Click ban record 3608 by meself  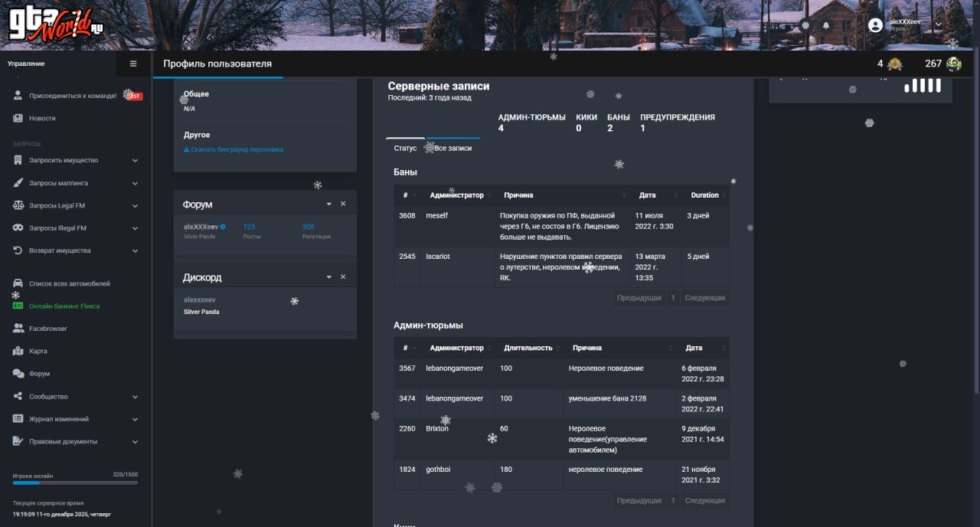(x=561, y=226)
